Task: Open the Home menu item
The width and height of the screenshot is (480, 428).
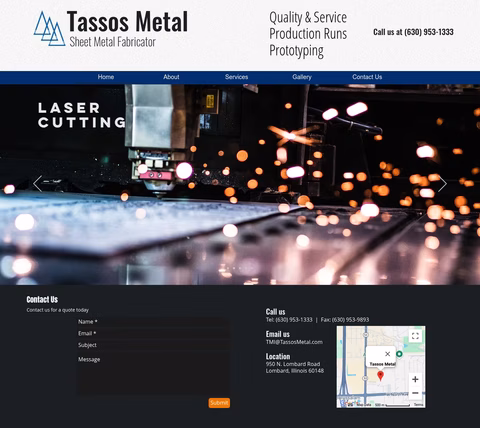Action: [106, 77]
